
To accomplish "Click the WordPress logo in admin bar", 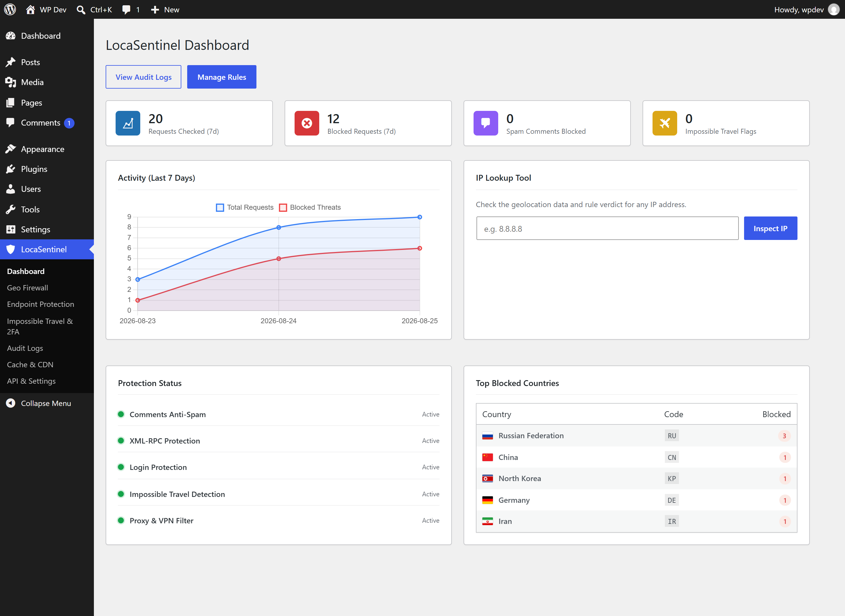I will [10, 9].
